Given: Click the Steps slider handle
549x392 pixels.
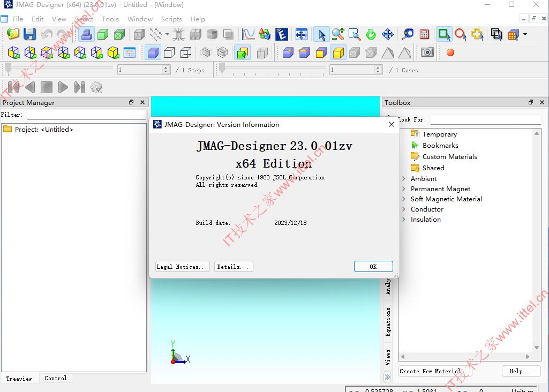Looking at the screenshot, I should coord(9,69).
